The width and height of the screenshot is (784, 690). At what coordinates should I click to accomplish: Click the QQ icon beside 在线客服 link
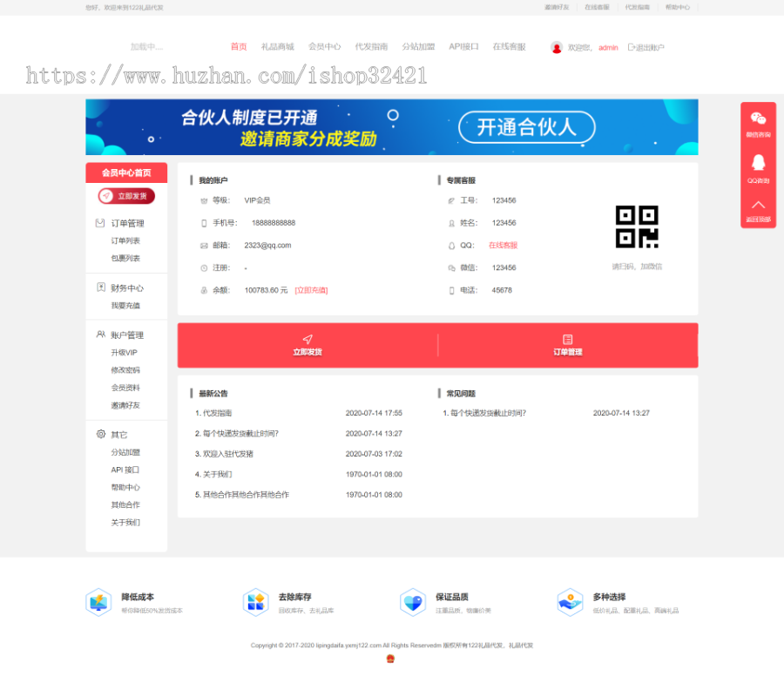[x=451, y=246]
